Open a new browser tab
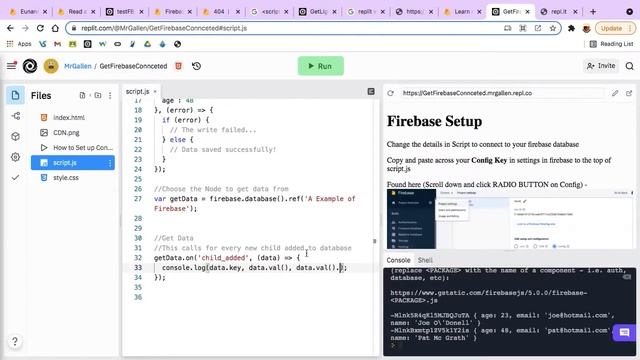 [593, 12]
